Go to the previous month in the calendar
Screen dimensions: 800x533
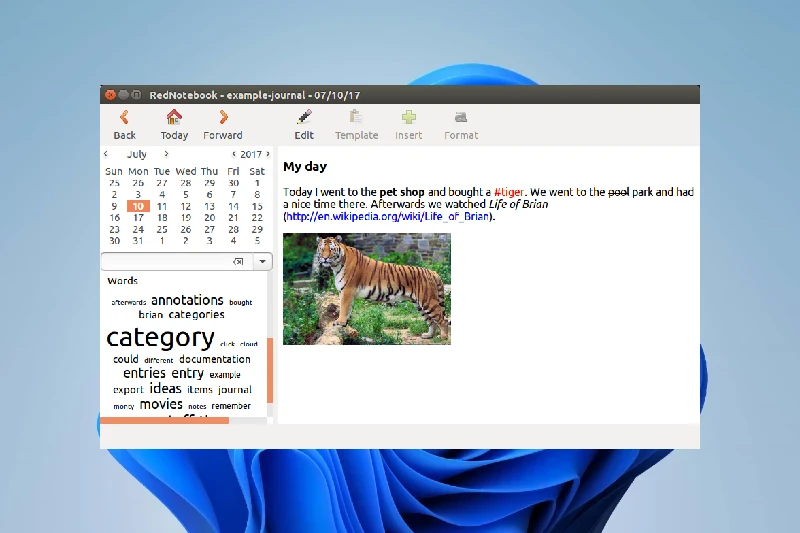tap(106, 154)
